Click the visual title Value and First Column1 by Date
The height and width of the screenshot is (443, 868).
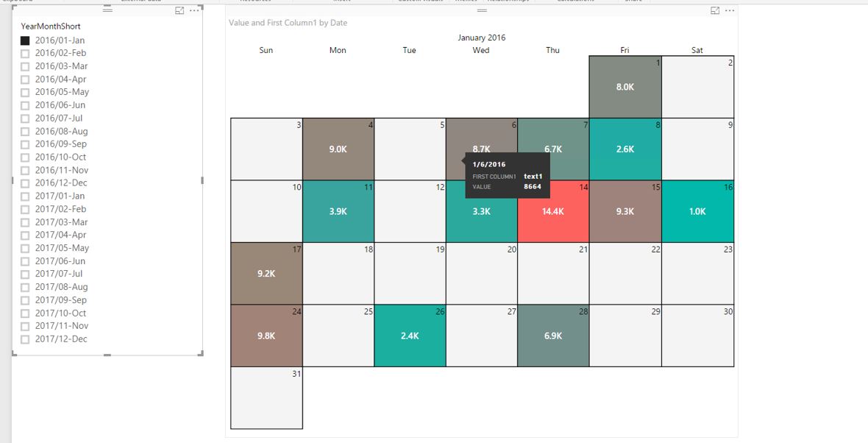coord(288,23)
